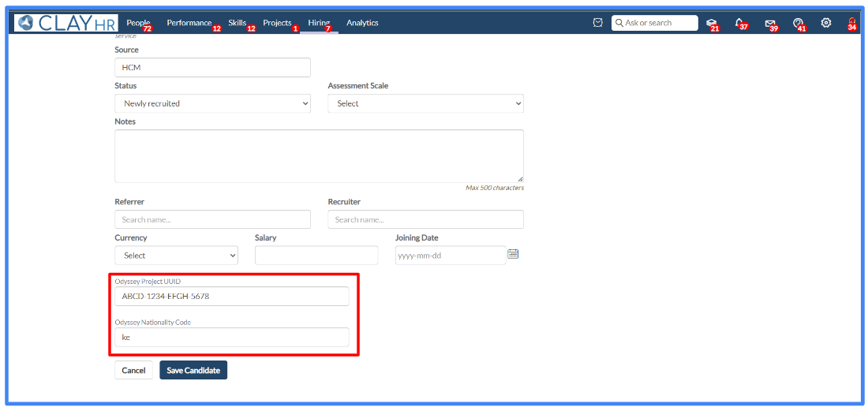Screen dimensions: 868x411
Task: Click the Odyssey Project UUID field
Action: [232, 296]
